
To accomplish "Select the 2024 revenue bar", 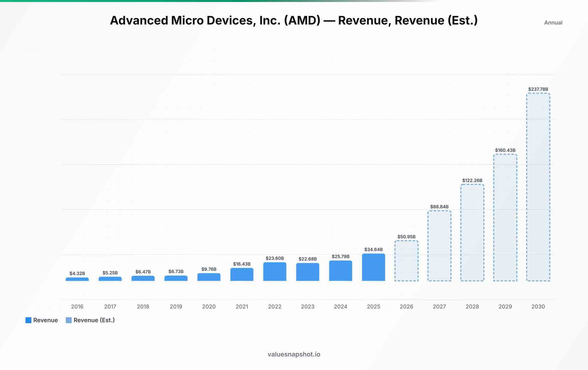I will click(341, 271).
